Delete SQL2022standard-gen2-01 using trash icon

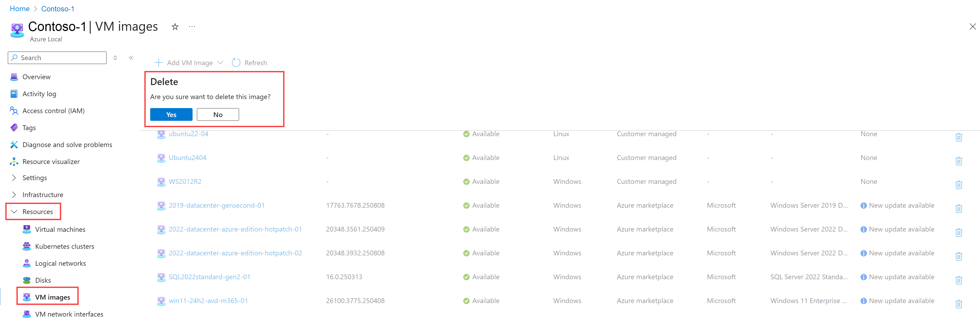[959, 280]
